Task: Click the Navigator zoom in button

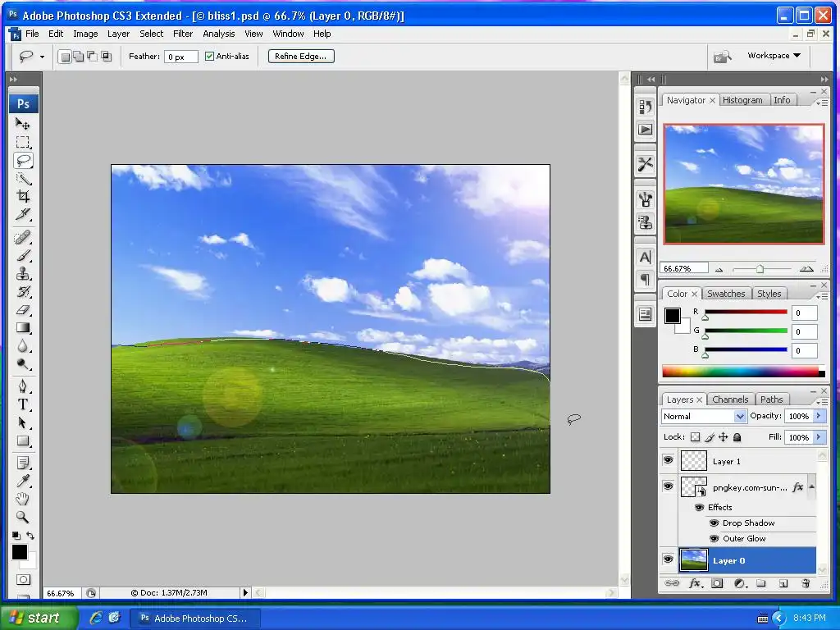Action: pos(806,269)
